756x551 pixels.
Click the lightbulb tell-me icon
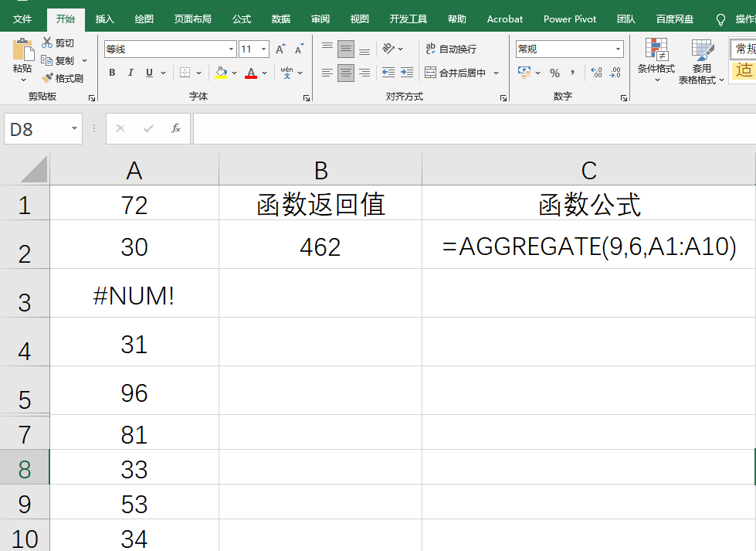click(x=720, y=19)
